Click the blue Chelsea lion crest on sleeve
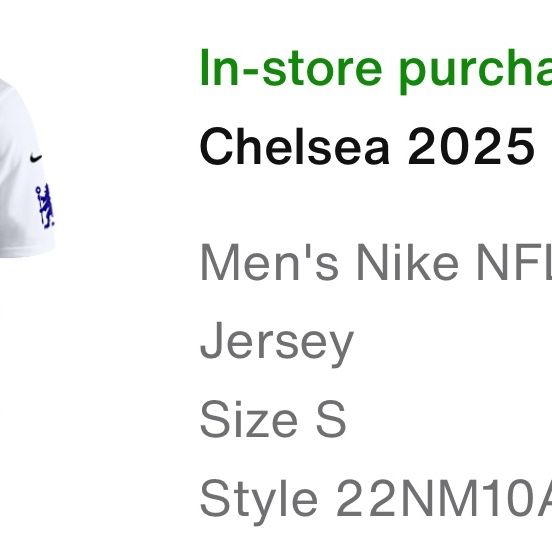Image resolution: width=552 pixels, height=552 pixels. [45, 207]
